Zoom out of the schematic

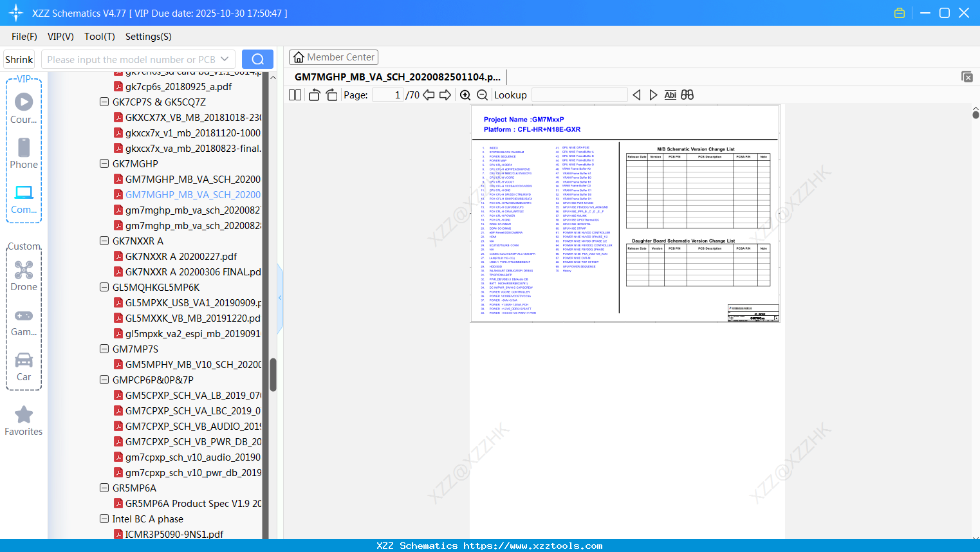tap(482, 95)
